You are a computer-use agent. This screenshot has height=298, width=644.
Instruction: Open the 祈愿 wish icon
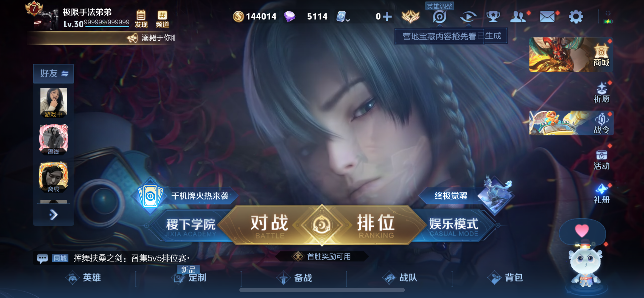pyautogui.click(x=602, y=92)
